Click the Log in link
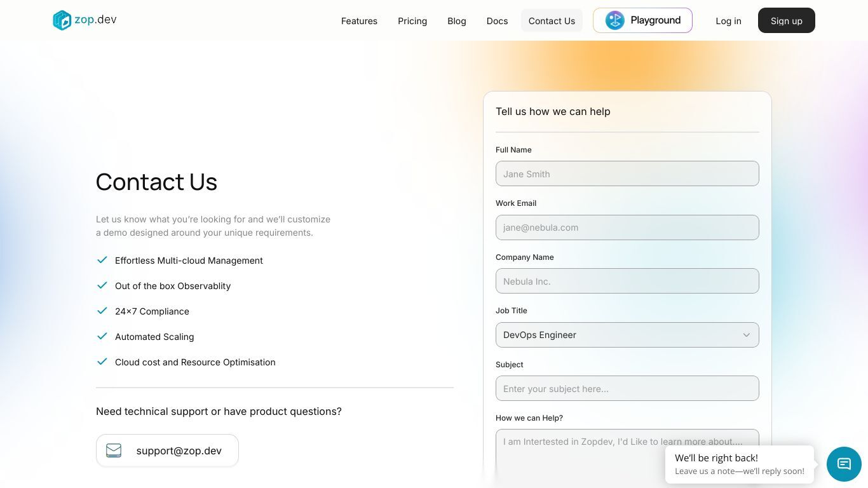Viewport: 868px width, 488px height. coord(728,21)
